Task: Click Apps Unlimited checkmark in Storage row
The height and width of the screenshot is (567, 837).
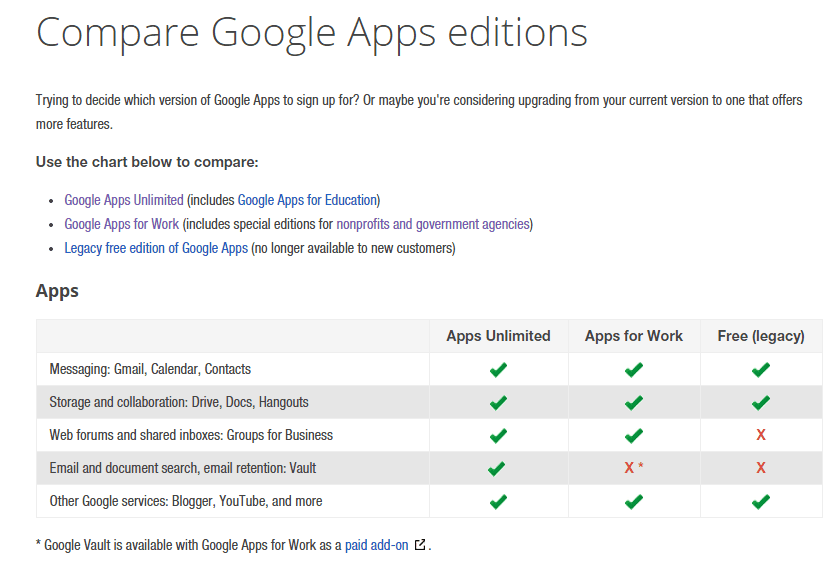Action: (x=498, y=403)
